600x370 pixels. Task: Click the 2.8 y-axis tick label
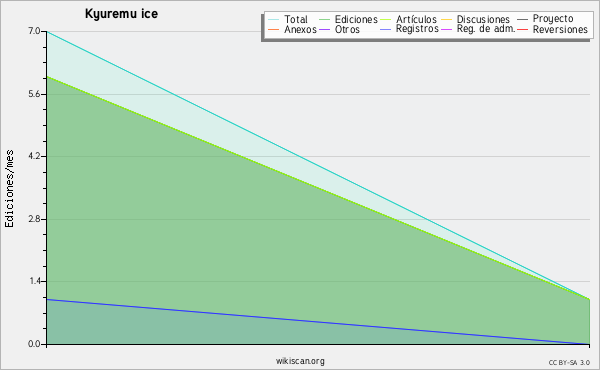pos(34,219)
